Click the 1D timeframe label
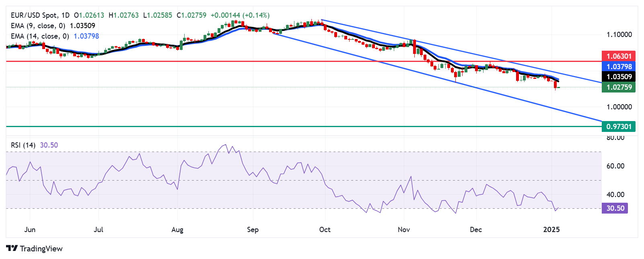 pyautogui.click(x=65, y=15)
